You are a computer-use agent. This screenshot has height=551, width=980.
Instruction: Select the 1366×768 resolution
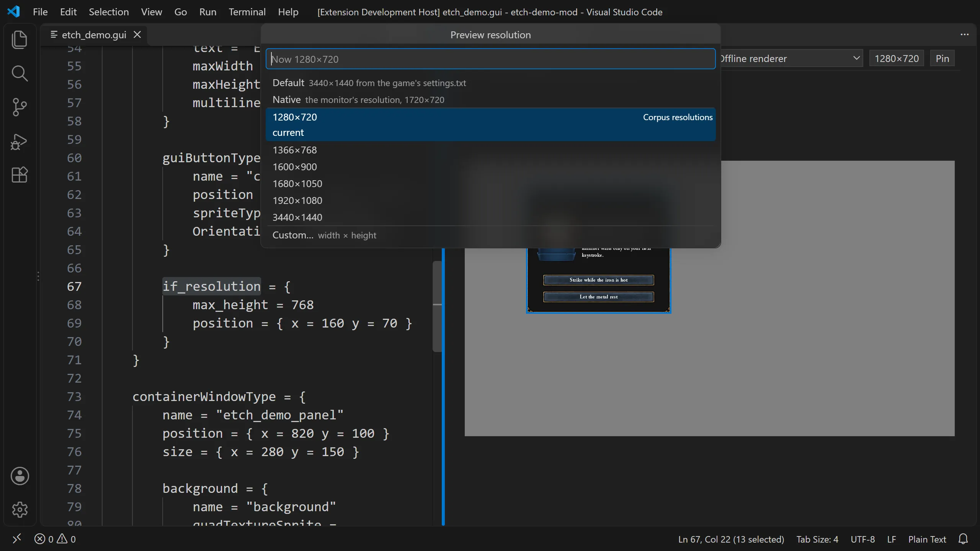[x=490, y=150]
